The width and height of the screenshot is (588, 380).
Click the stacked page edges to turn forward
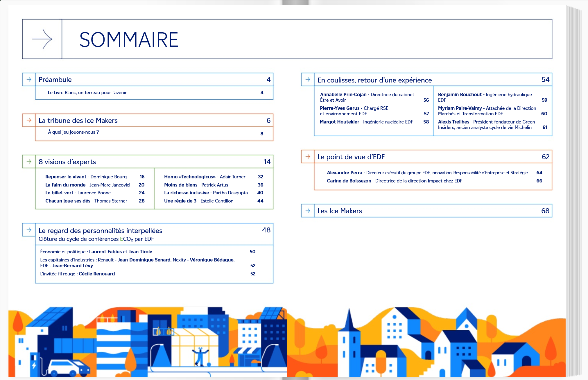[x=574, y=192]
